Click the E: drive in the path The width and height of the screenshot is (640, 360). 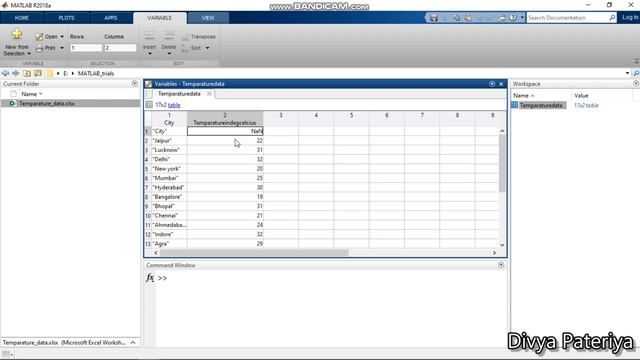65,73
